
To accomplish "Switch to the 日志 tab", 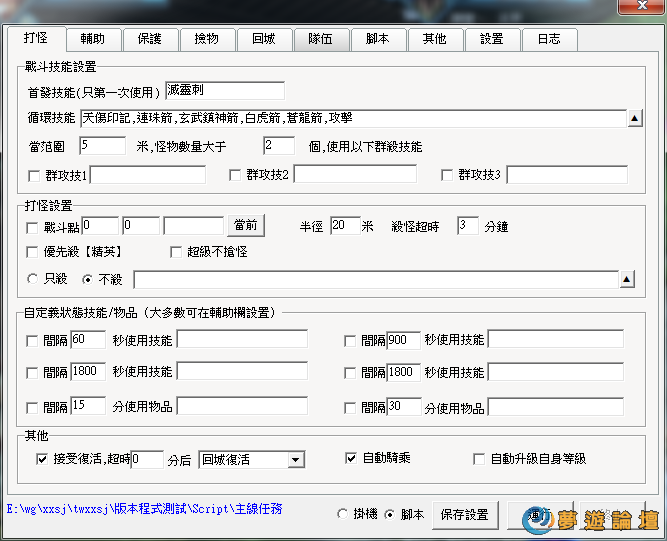I will click(548, 39).
